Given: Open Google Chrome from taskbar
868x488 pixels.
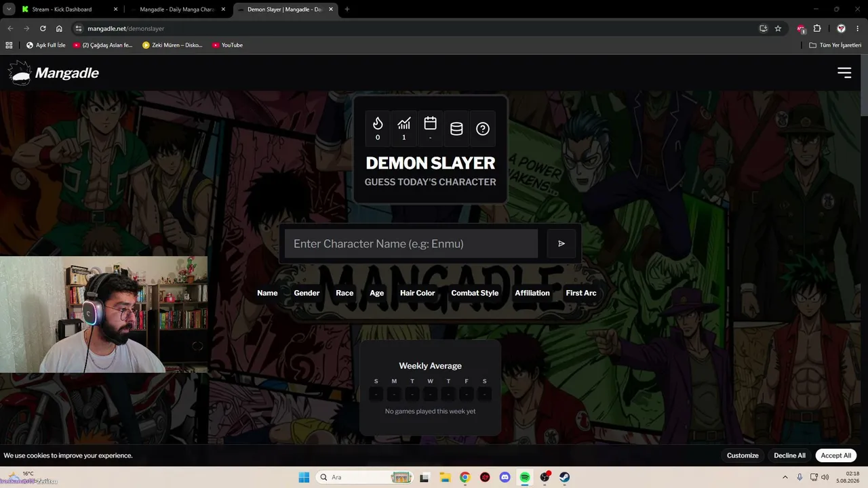Looking at the screenshot, I should (x=465, y=477).
